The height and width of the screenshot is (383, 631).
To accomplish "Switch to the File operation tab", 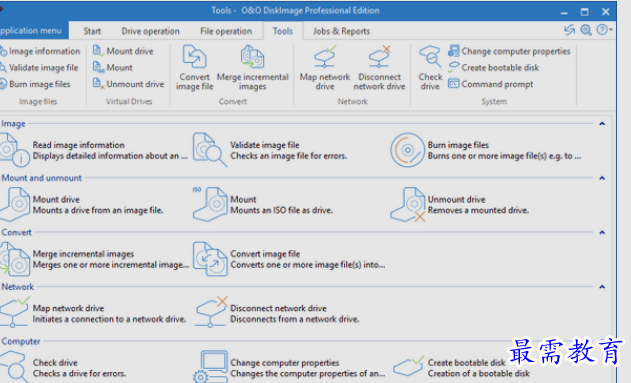I will click(226, 31).
